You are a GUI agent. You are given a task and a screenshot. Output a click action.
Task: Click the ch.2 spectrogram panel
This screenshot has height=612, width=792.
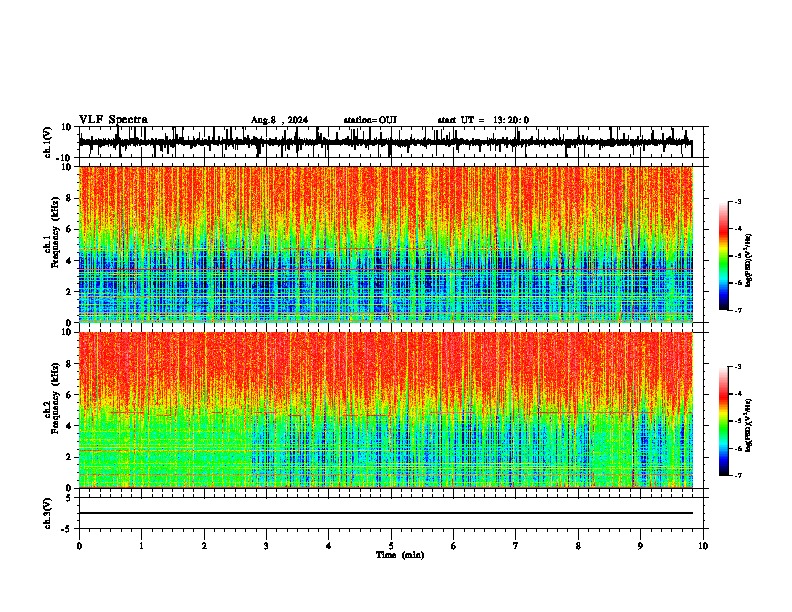pos(386,410)
